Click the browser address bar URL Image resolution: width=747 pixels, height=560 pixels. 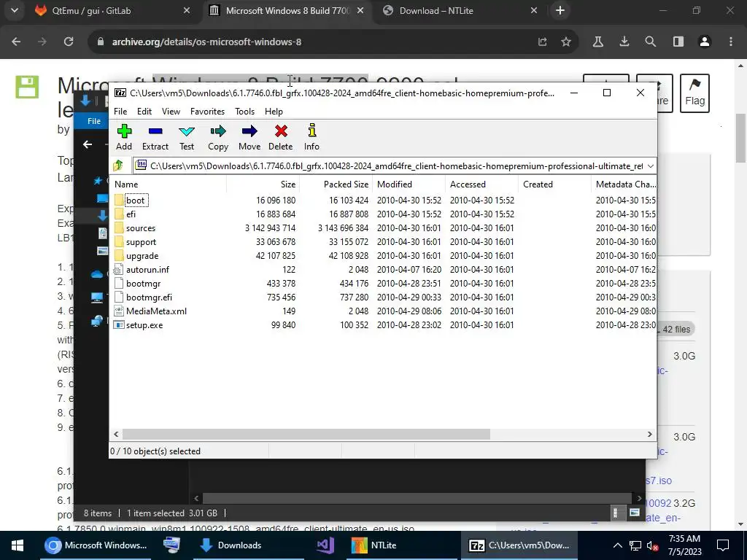(206, 42)
